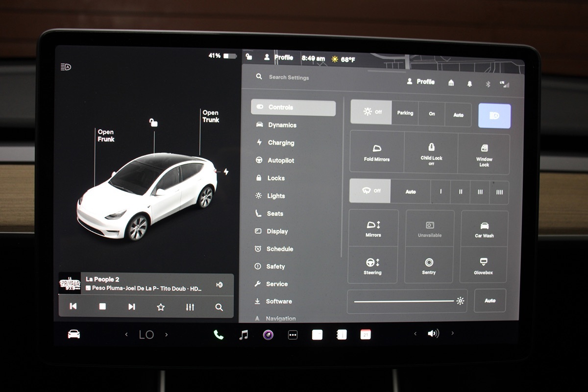
Task: Open the dashcam camera app
Action: pyautogui.click(x=268, y=335)
